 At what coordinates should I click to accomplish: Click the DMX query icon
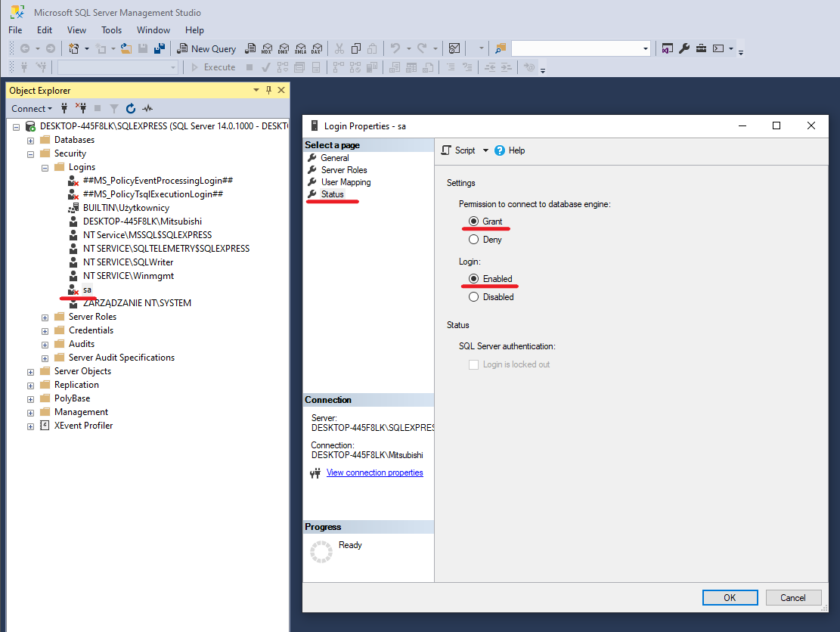284,48
